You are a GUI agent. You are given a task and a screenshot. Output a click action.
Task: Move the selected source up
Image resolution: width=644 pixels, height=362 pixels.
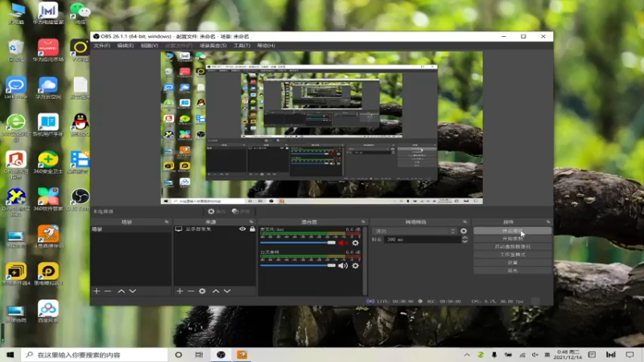pos(214,291)
